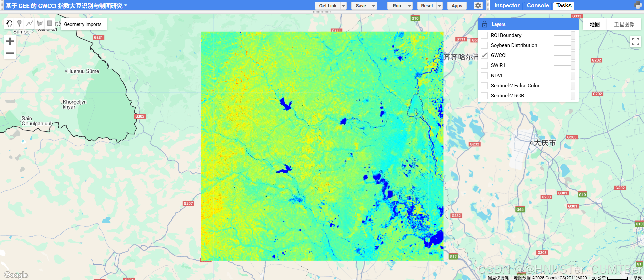Switch to 卫星图像 satellite view
644x280 pixels.
point(624,24)
